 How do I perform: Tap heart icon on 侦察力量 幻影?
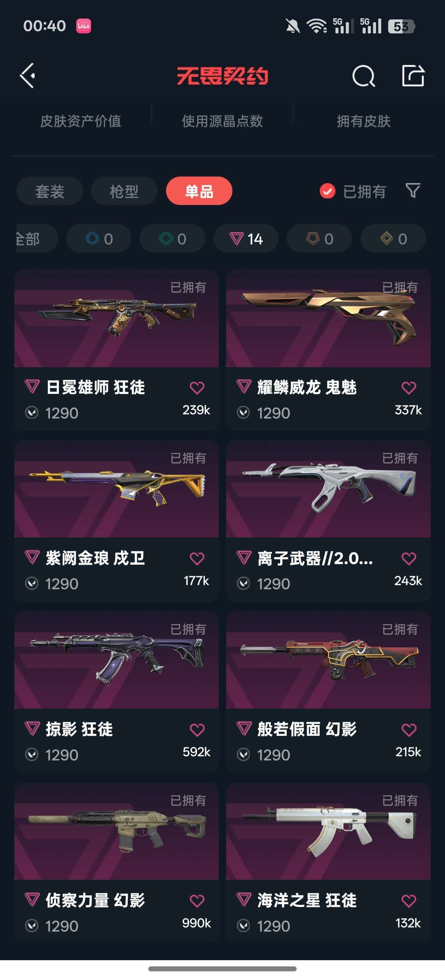pyautogui.click(x=197, y=901)
